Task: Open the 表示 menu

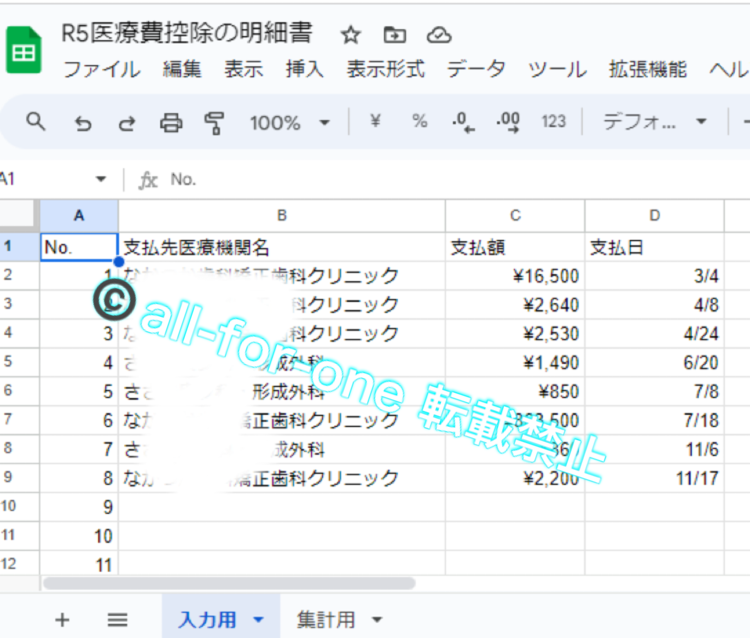Action: 243,69
